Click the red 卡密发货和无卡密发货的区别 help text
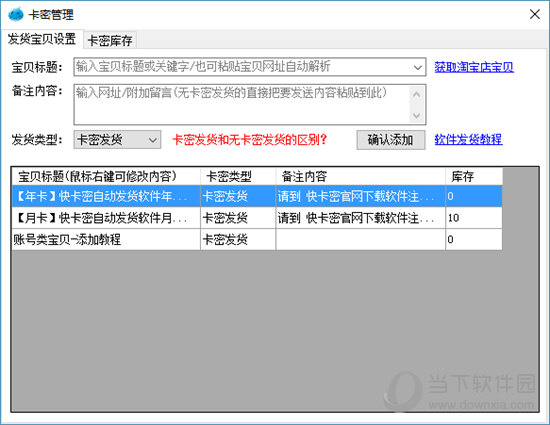The image size is (550, 425). (249, 140)
